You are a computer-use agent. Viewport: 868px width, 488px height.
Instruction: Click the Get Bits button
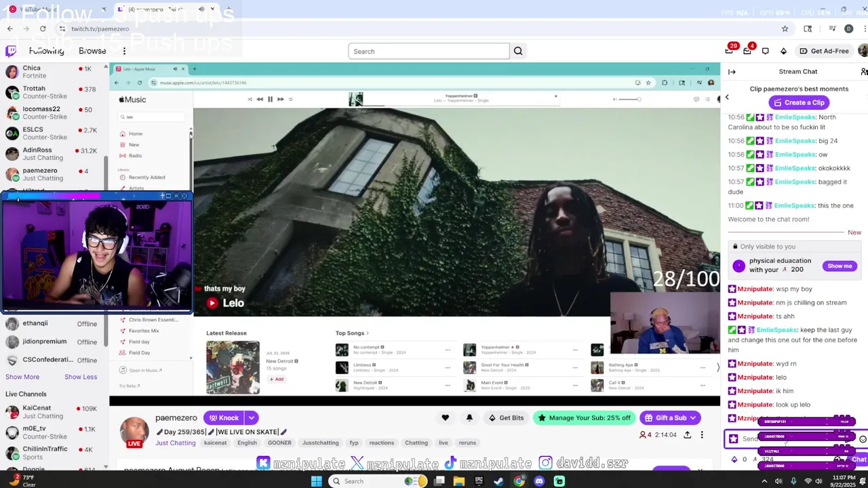click(506, 418)
